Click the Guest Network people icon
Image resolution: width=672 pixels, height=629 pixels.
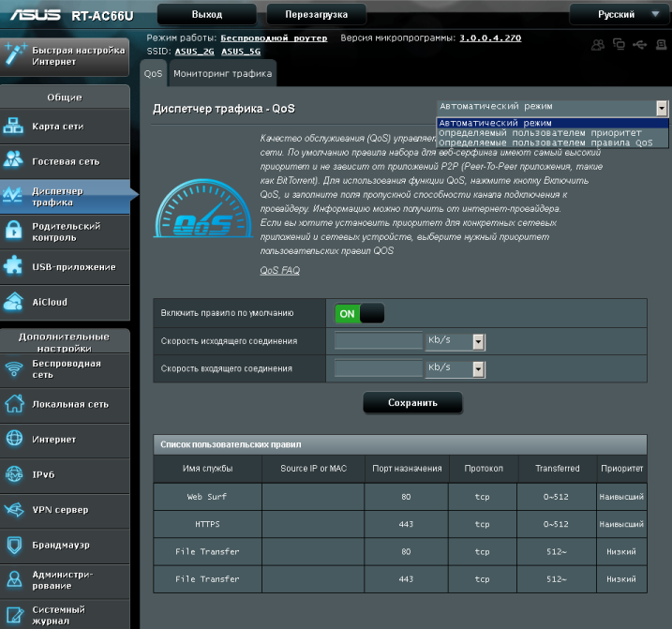(13, 159)
